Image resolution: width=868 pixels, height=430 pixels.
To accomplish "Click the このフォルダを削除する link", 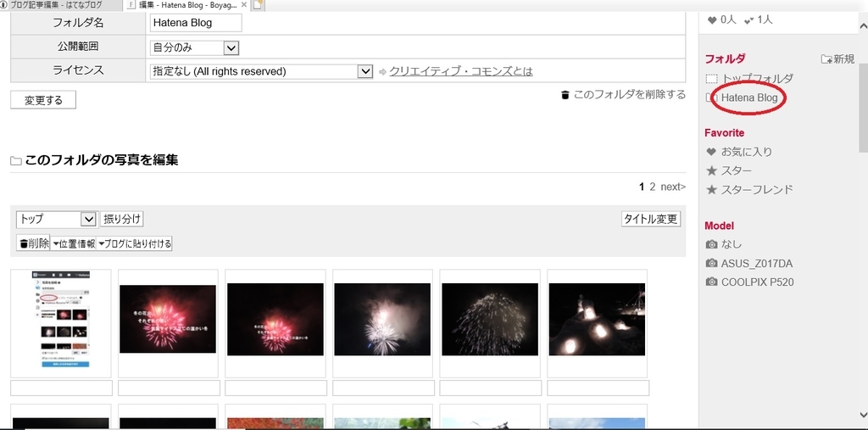I will (x=630, y=95).
